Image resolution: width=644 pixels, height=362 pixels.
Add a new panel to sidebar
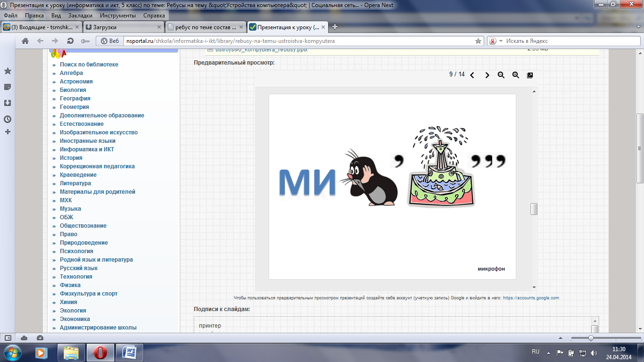(x=8, y=132)
